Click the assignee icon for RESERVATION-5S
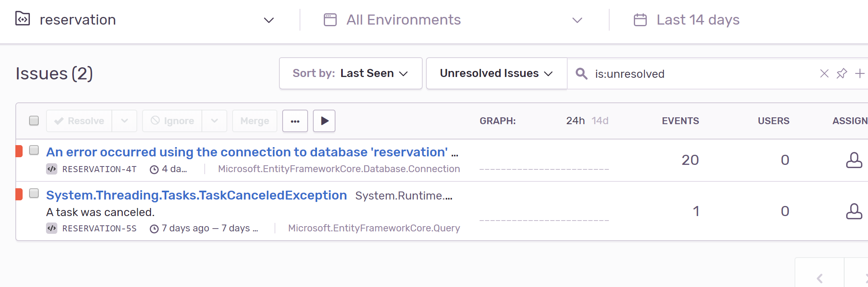The width and height of the screenshot is (868, 287). 854,211
